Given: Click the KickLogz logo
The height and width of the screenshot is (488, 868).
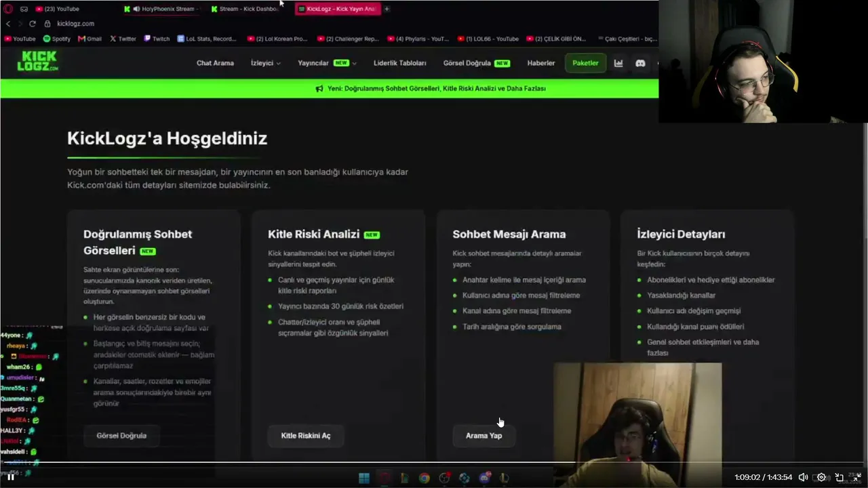Looking at the screenshot, I should tap(38, 61).
